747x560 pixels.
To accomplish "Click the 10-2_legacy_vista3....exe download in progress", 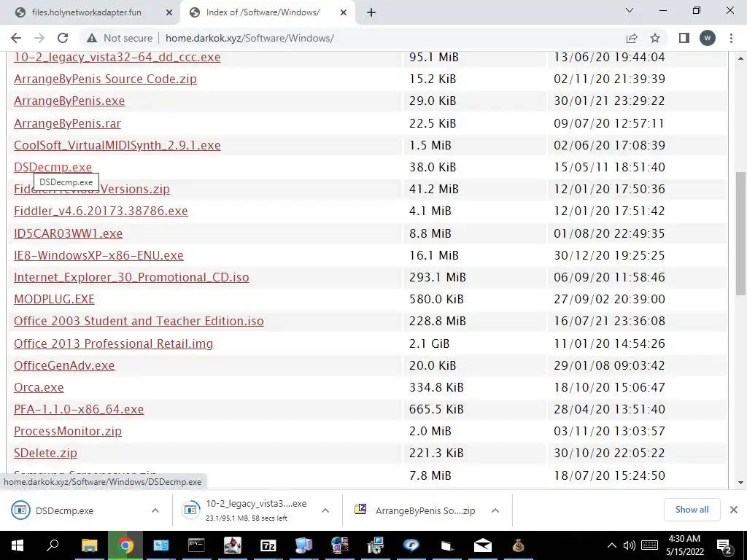I will [245, 510].
